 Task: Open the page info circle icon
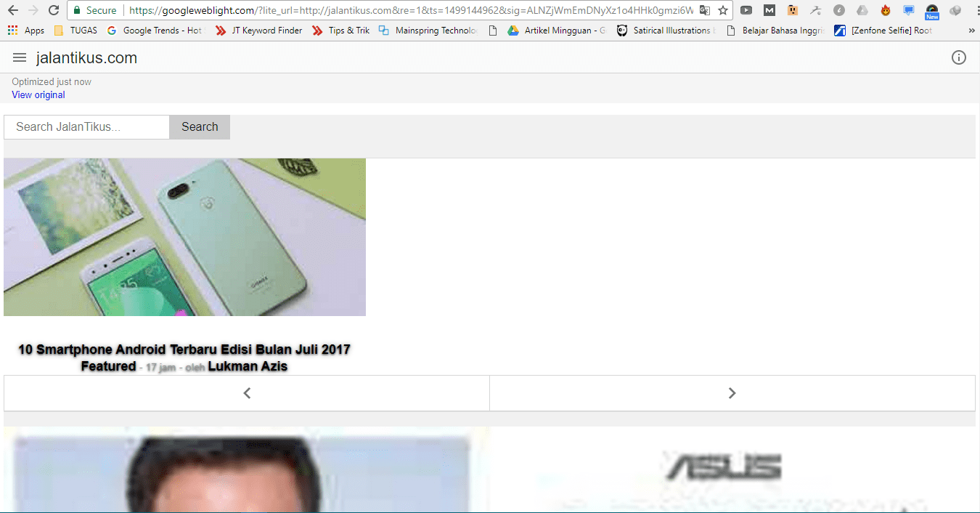click(959, 57)
